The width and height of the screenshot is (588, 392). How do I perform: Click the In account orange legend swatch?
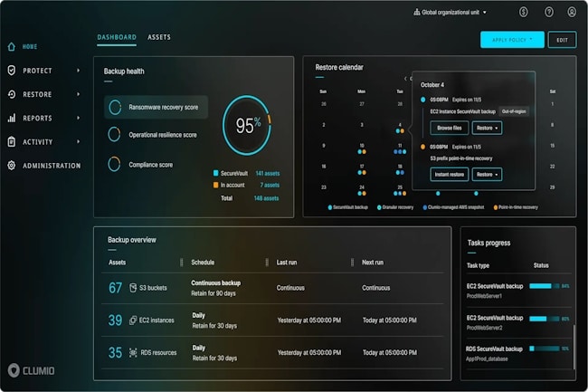click(x=215, y=185)
